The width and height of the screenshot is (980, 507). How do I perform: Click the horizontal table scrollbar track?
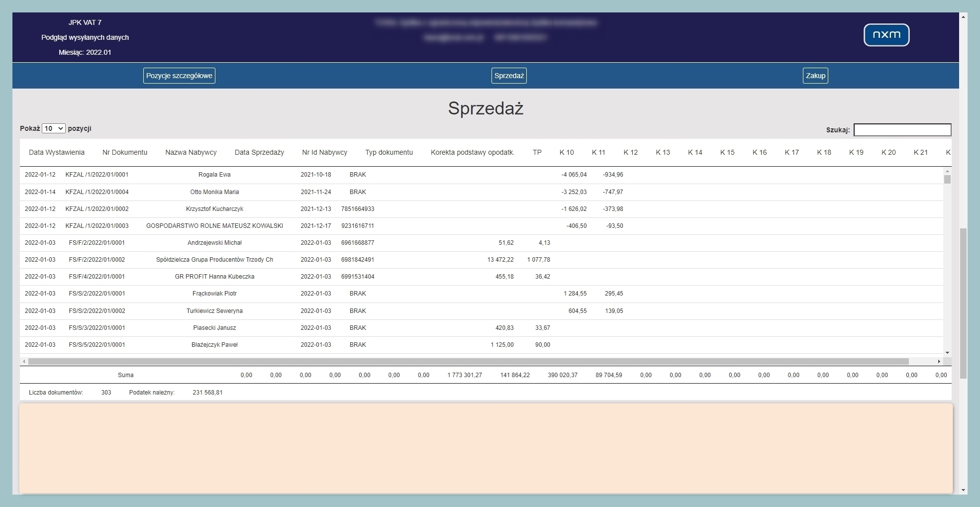pyautogui.click(x=923, y=361)
